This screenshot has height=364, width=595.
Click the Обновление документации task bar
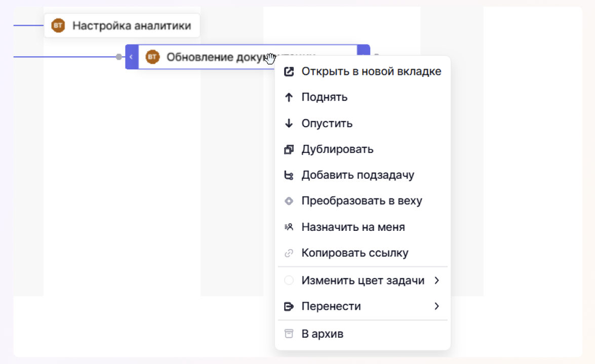click(x=213, y=57)
